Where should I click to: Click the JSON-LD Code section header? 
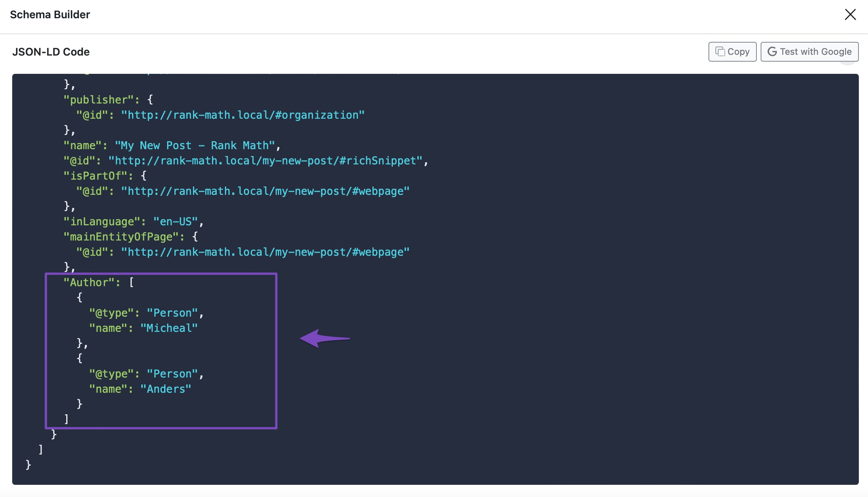(x=51, y=51)
